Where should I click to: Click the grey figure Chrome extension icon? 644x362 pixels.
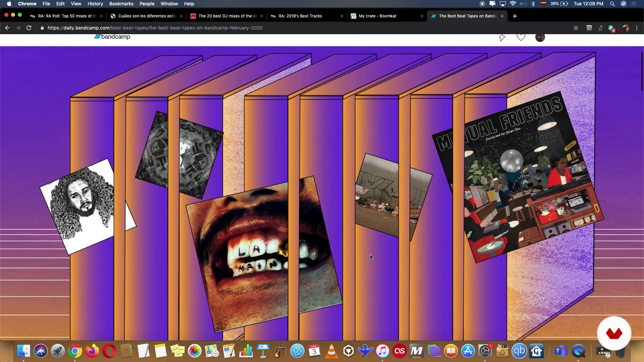(600, 28)
